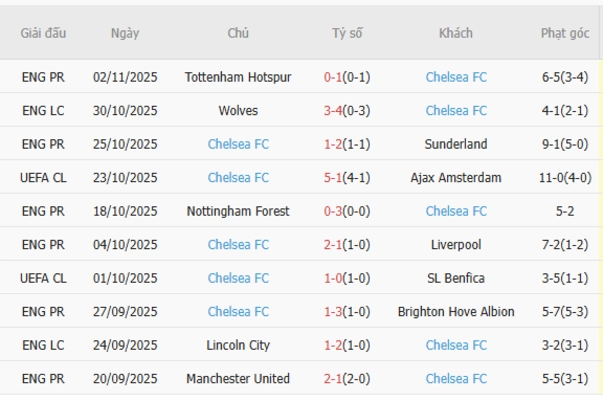This screenshot has width=603, height=400.
Task: Click Chelsea FC in the 04/10/2025 Liverpool row
Action: (238, 245)
